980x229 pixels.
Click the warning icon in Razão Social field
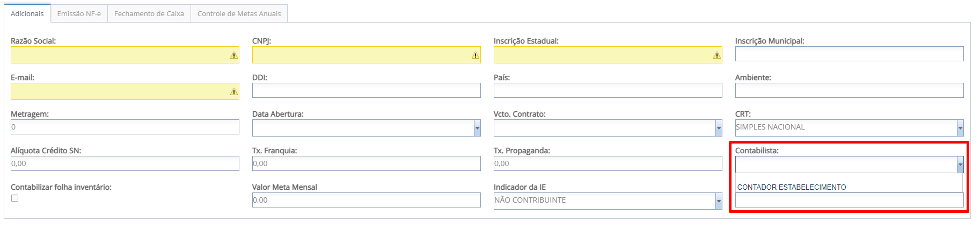pos(233,55)
